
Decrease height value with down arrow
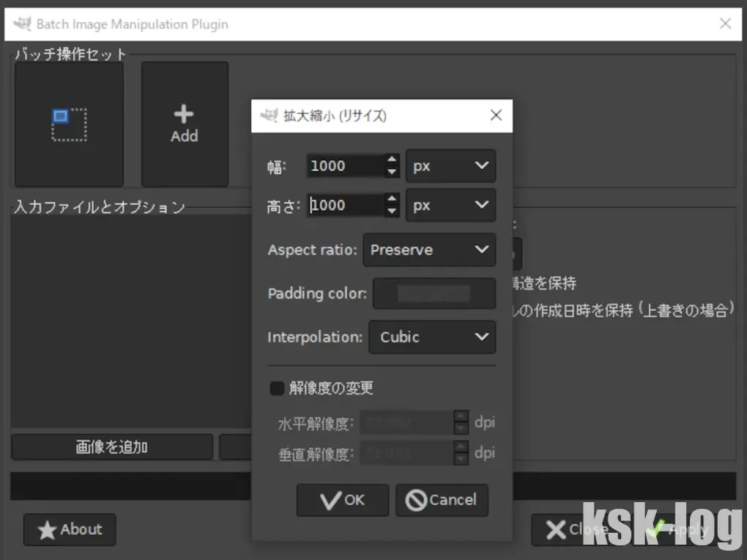coord(393,212)
